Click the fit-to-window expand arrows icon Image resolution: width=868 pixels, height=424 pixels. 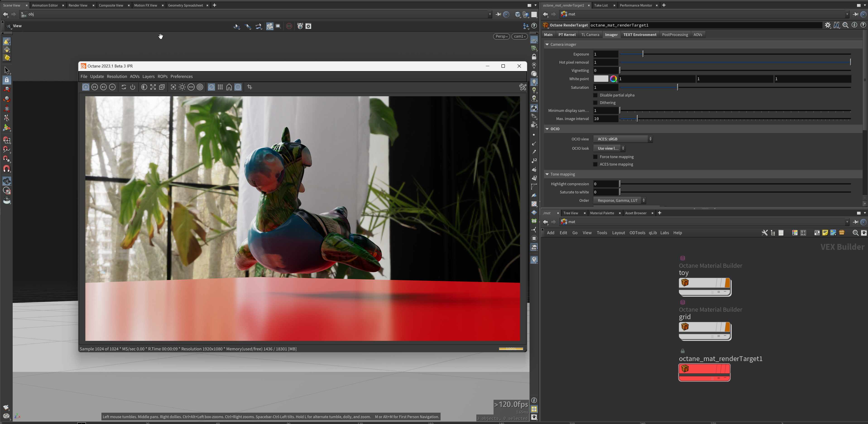pyautogui.click(x=153, y=87)
